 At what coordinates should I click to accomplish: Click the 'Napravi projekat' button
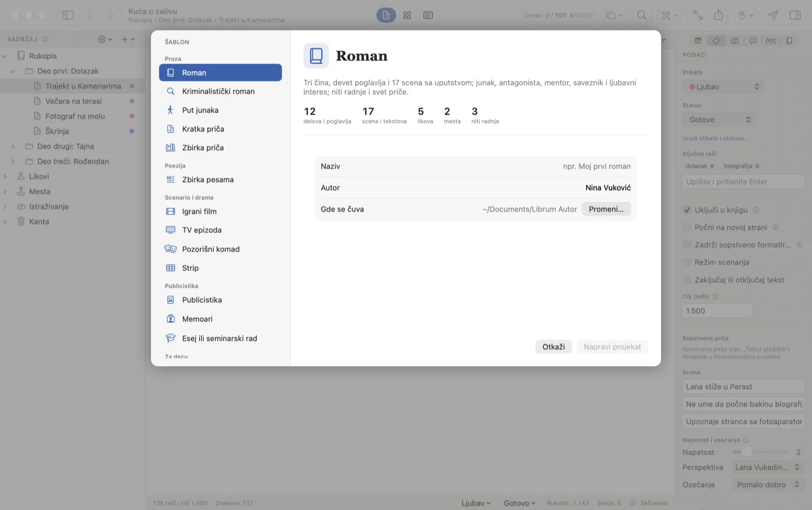pyautogui.click(x=612, y=347)
